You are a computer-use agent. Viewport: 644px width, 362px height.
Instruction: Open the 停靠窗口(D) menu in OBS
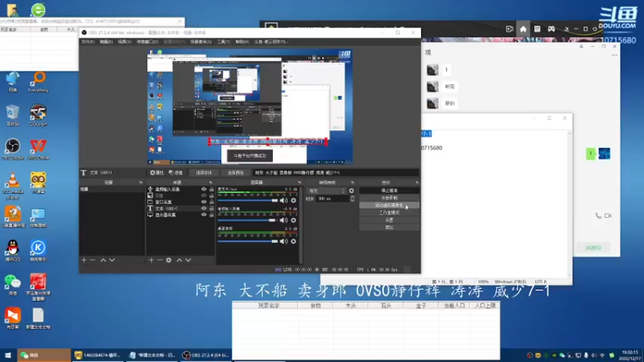pos(147,42)
